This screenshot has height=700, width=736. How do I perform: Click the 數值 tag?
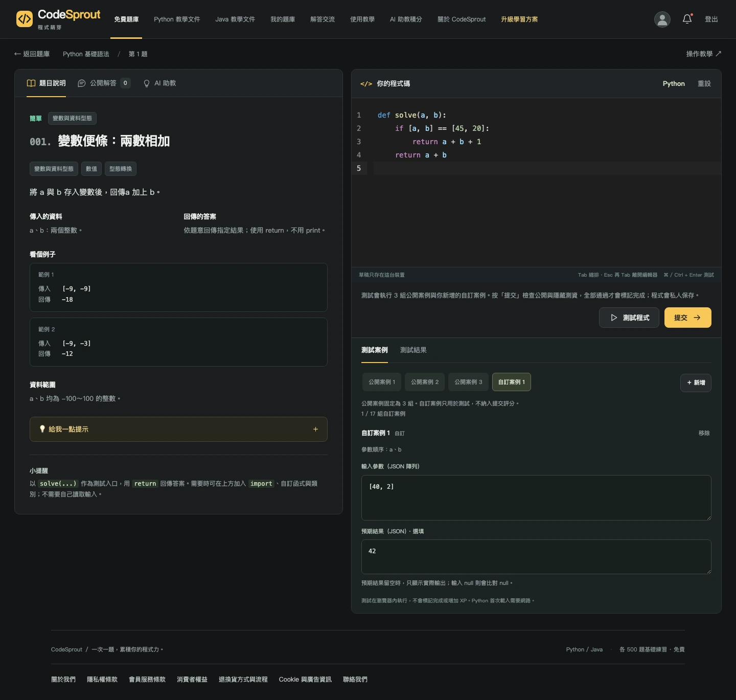click(91, 169)
